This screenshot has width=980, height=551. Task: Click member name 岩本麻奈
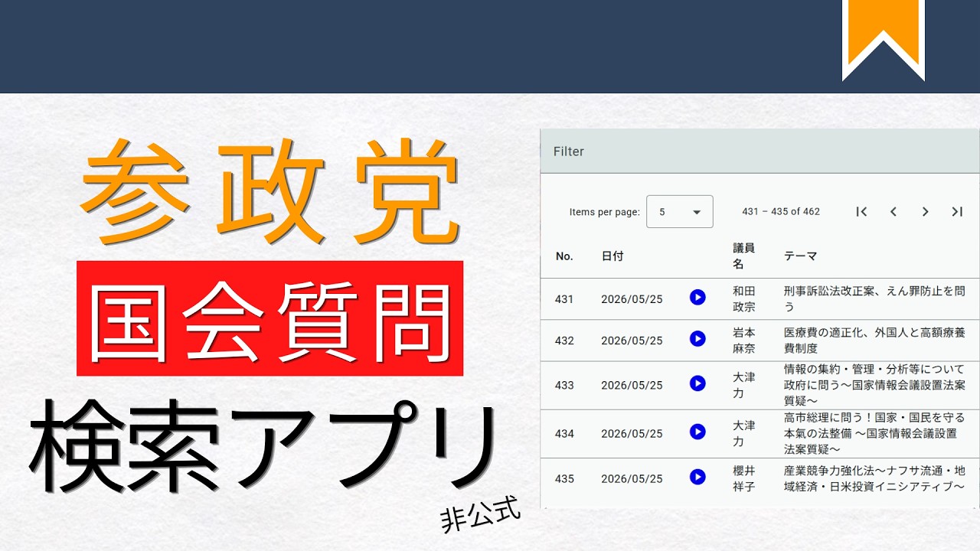click(744, 340)
